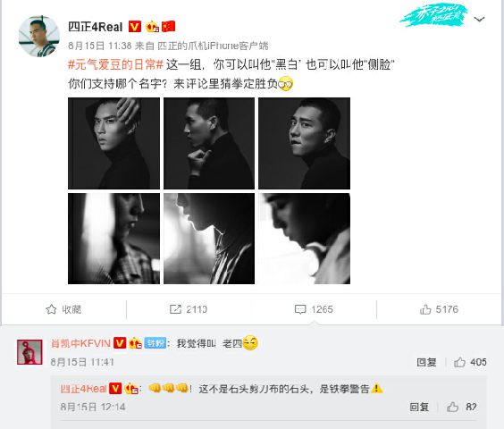504x429 pixels.
Task: Reply to 四正4Real's sub-comment via 回复
Action: (x=419, y=408)
